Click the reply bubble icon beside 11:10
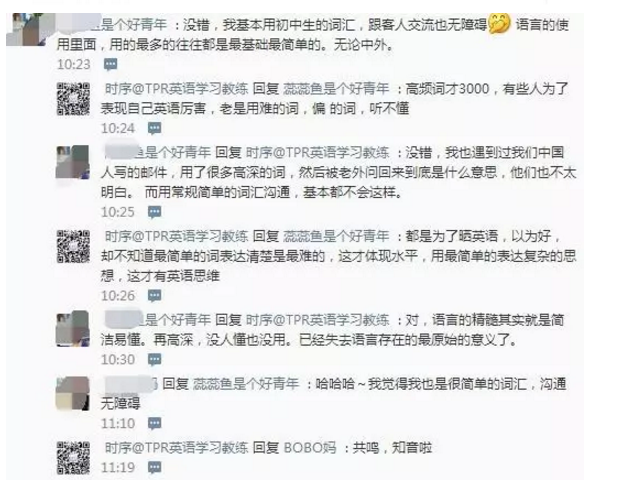The image size is (622, 482). click(x=154, y=423)
